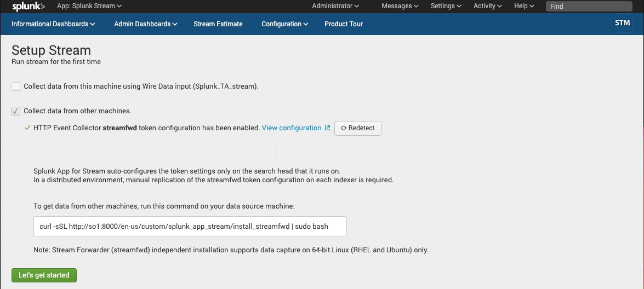Open Admin Dashboards menu
Viewport: 644px width, 289px height.
146,24
